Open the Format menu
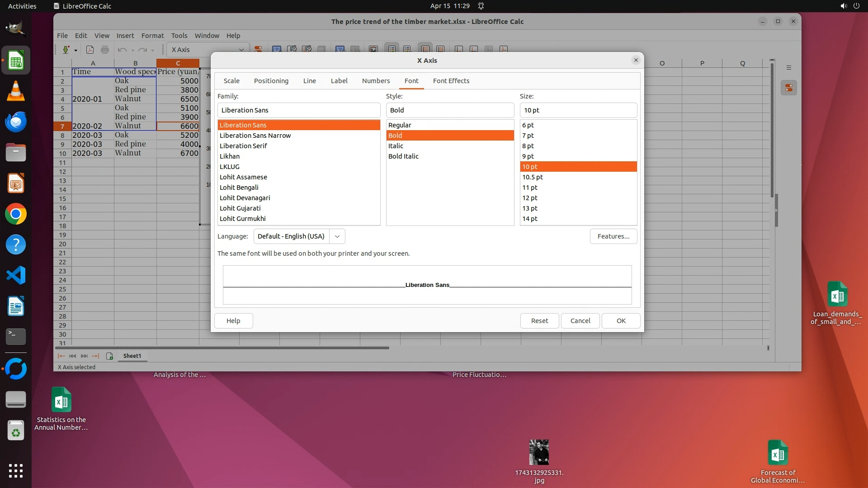Screen dimensions: 868x488 tap(152, 36)
